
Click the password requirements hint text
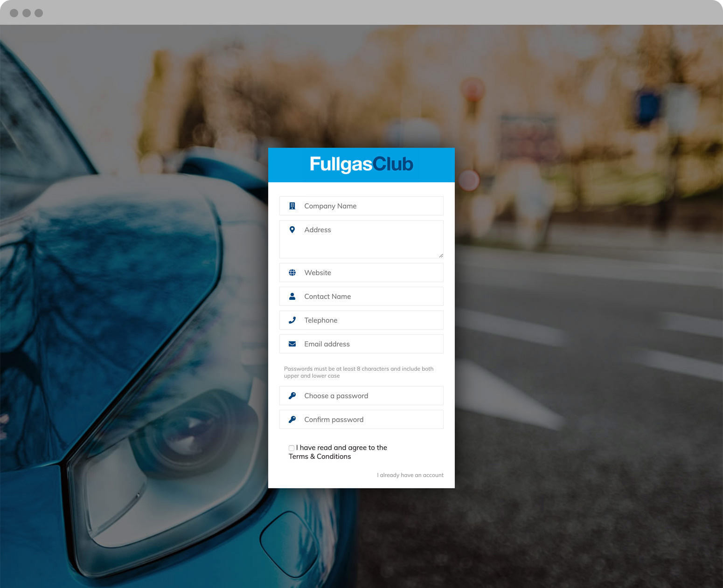coord(359,372)
